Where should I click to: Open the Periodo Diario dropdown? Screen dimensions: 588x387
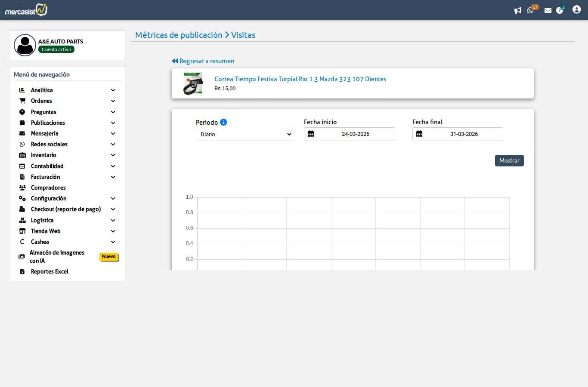click(244, 134)
